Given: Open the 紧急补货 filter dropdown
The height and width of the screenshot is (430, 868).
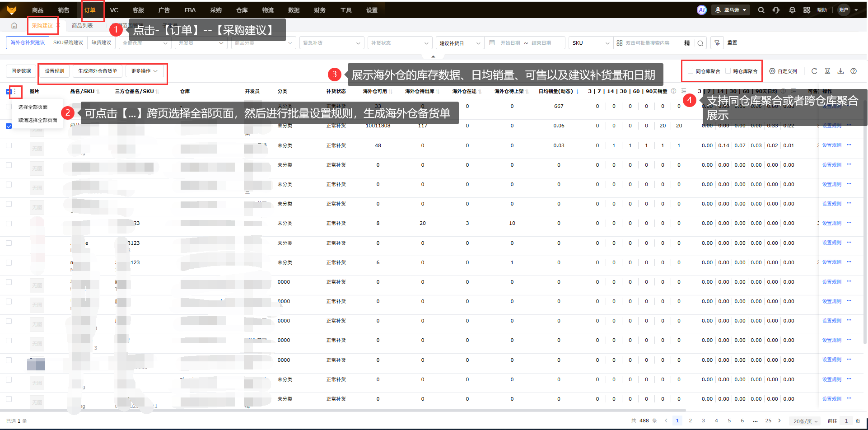Looking at the screenshot, I should (x=331, y=43).
